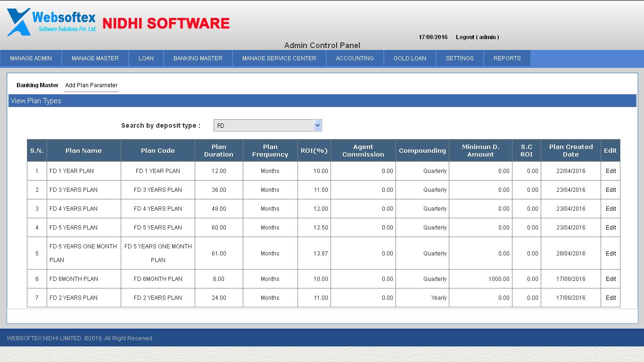Click the ROI(%) column header
The width and height of the screenshot is (644, 362).
pyautogui.click(x=314, y=151)
